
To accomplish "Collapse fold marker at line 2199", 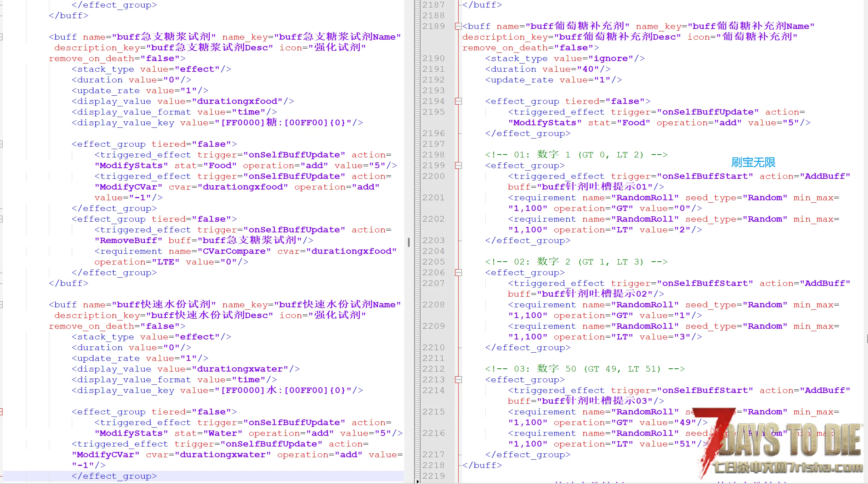I will point(458,166).
